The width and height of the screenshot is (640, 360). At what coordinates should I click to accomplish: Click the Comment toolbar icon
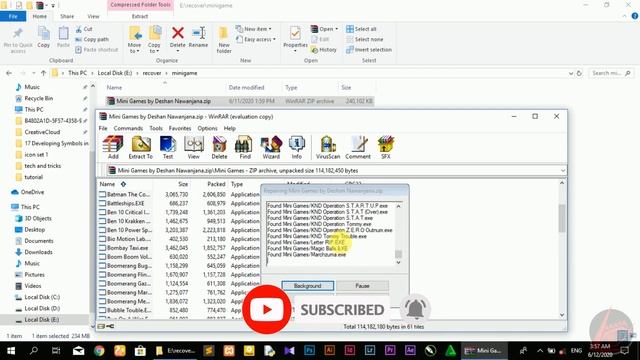point(358,148)
